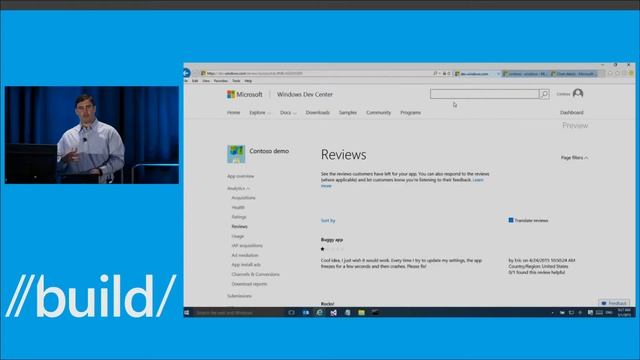The height and width of the screenshot is (360, 640).
Task: Click the browser back arrow button
Action: 187,73
